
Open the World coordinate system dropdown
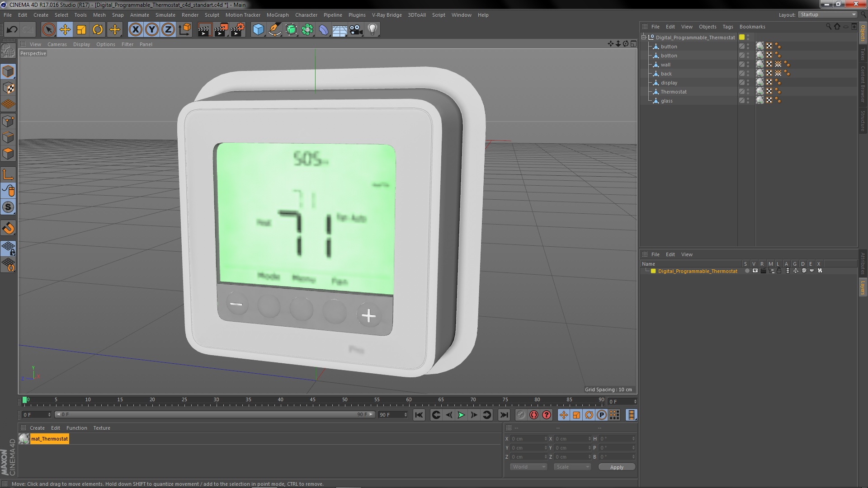point(528,467)
